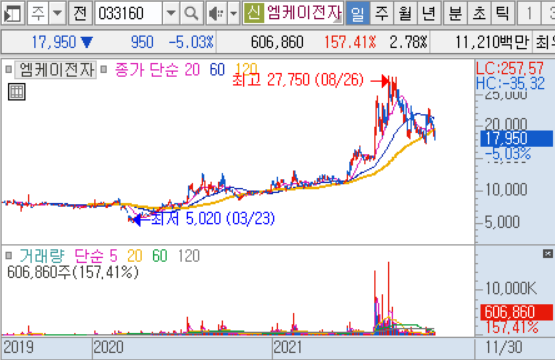Select the 분 minute period tab
This screenshot has width=555, height=360.
pos(456,13)
